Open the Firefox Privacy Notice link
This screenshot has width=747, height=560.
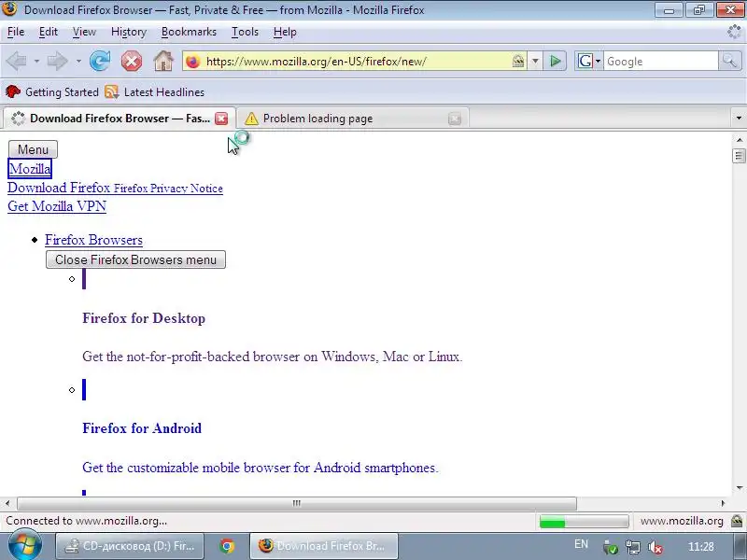pos(168,189)
